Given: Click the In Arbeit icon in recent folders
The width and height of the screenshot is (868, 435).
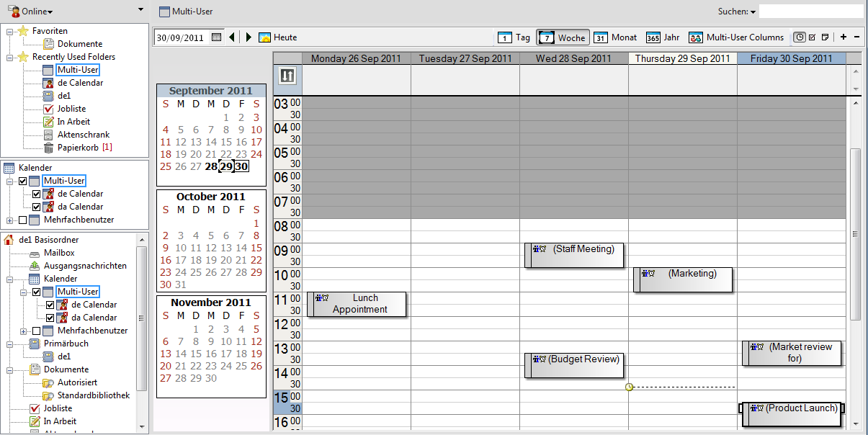Looking at the screenshot, I should coord(48,122).
